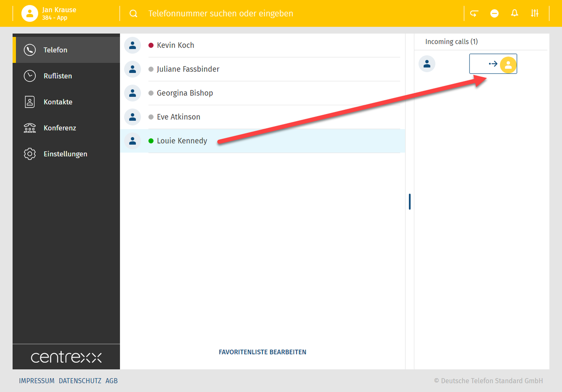This screenshot has height=392, width=562.
Task: Click the panel divider handle
Action: coord(410,202)
